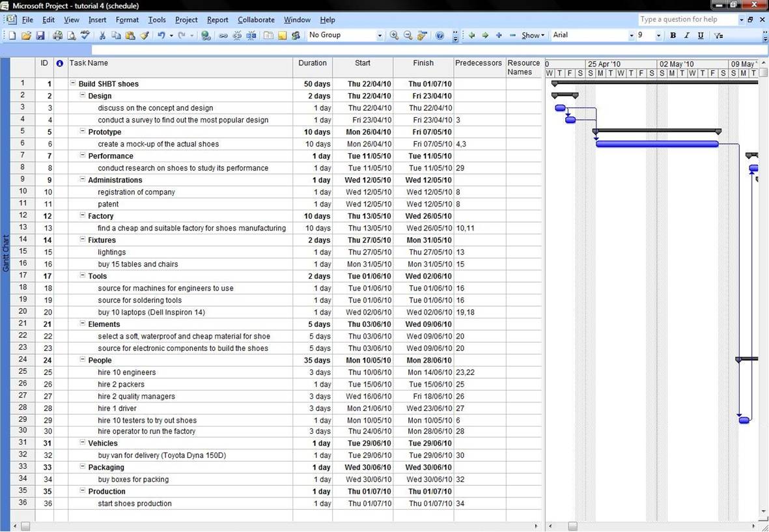769x532 pixels.
Task: Zoom in on the Gantt chart
Action: coord(395,35)
